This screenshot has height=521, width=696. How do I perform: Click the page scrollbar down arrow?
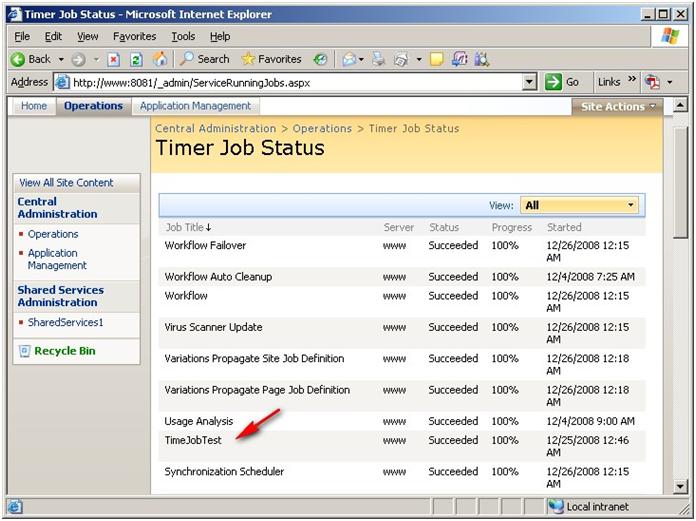coord(680,486)
